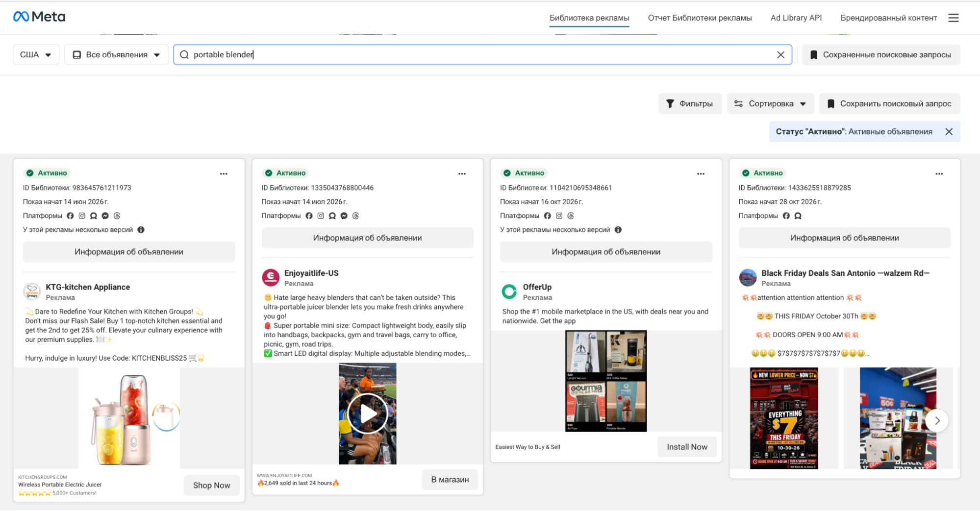Image resolution: width=980 pixels, height=511 pixels.
Task: Open "Сохраненные поисковые запросы"
Action: (881, 54)
